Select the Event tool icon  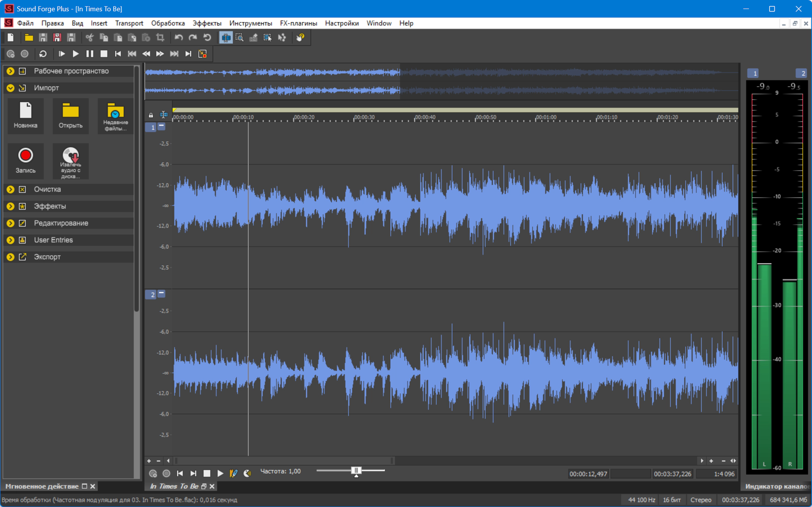268,38
